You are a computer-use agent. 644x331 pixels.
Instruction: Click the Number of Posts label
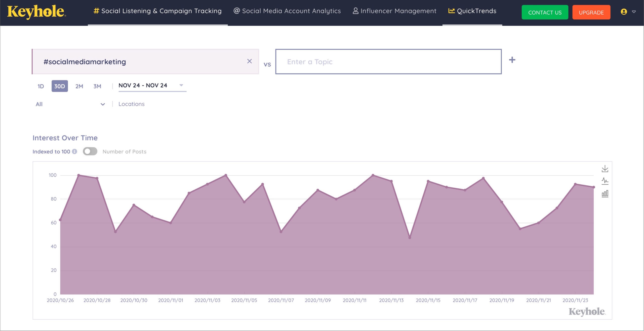tap(124, 151)
